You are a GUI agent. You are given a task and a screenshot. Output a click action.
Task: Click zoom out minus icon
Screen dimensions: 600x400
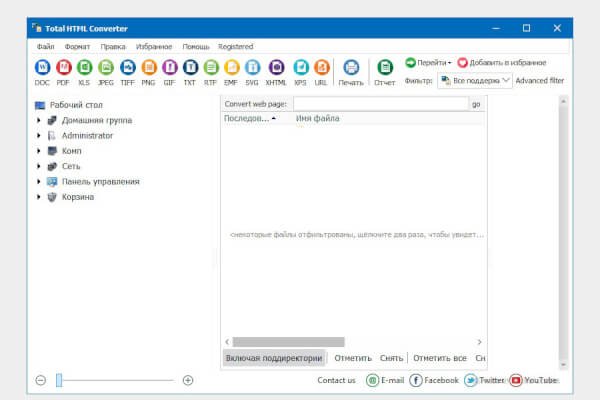(x=41, y=380)
